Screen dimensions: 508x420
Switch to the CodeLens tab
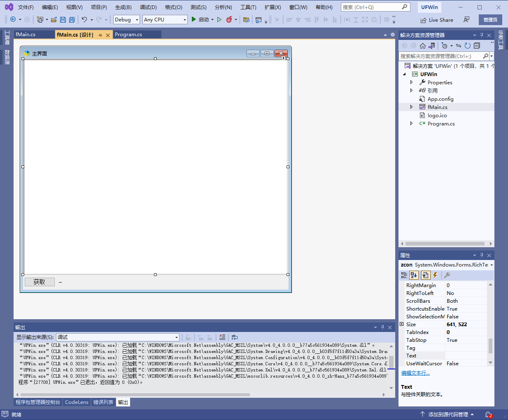[77, 402]
